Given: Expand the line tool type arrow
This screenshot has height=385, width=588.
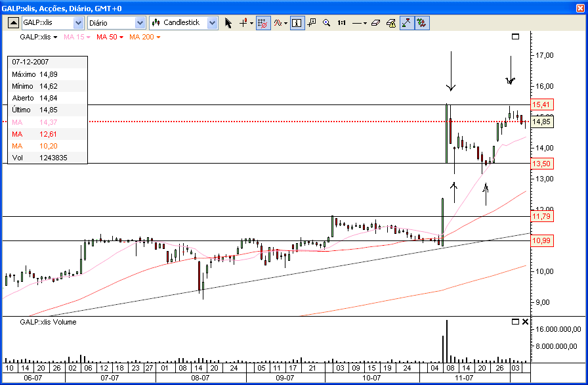Looking at the screenshot, I should click(x=365, y=23).
